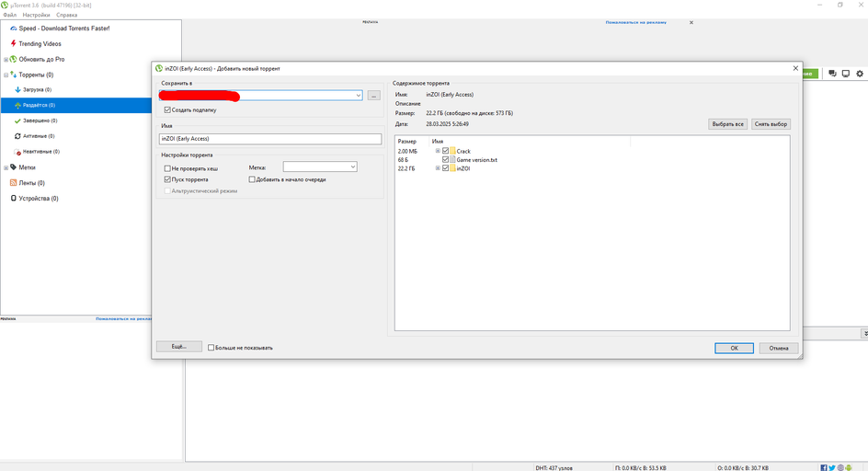Click OK to add the torrent
Image resolution: width=868 pixels, height=471 pixels.
734,348
